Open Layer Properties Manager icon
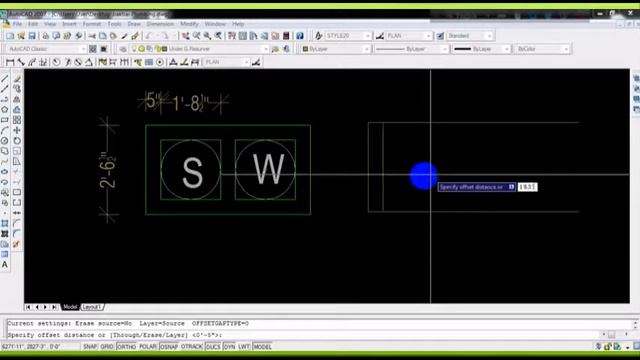Screen dimensions: 640x360 [123, 49]
